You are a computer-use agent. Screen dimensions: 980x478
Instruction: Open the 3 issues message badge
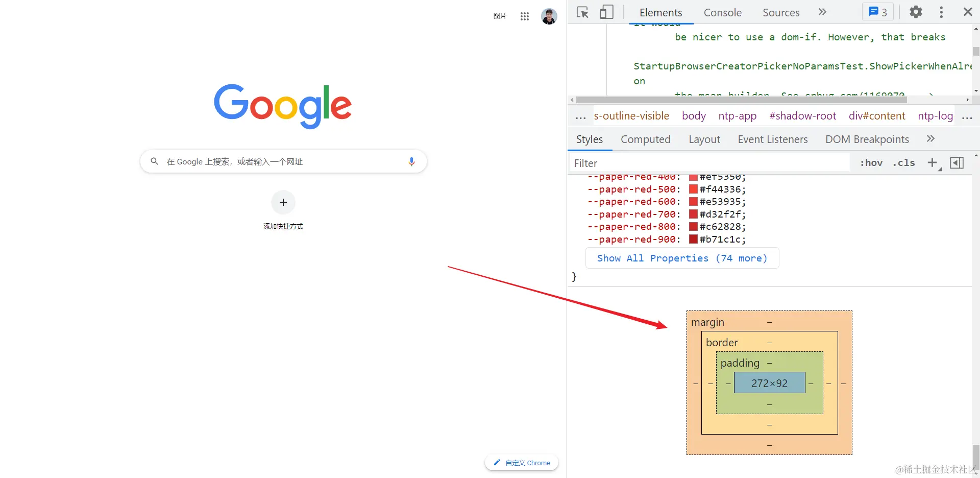(x=878, y=12)
